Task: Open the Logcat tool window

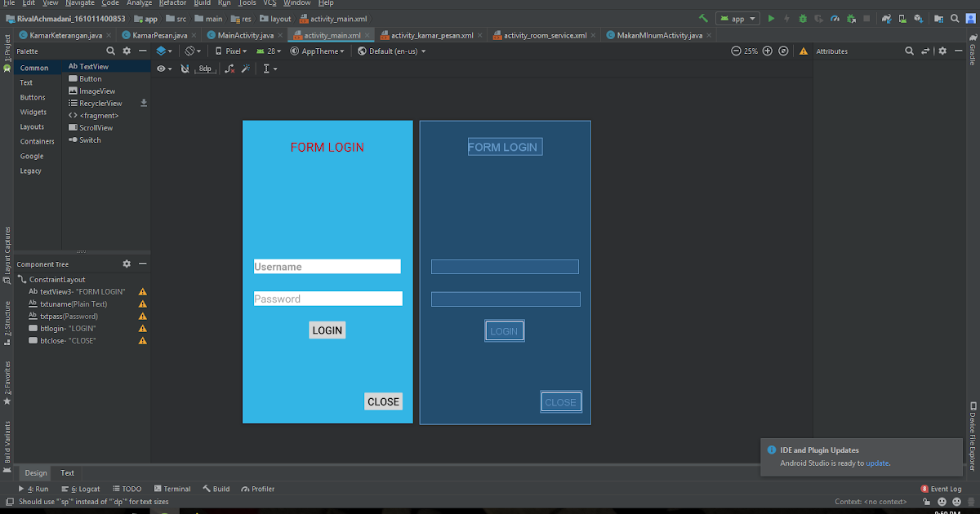Action: pos(80,489)
